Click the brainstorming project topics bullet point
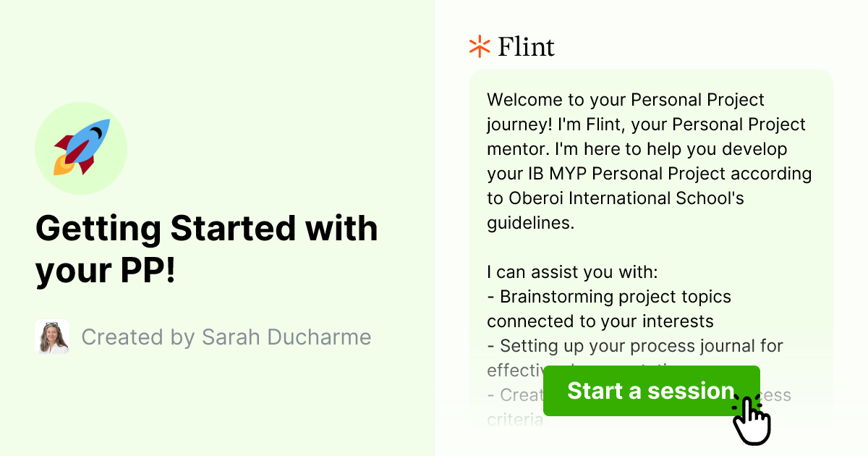The width and height of the screenshot is (868, 456). (x=610, y=308)
